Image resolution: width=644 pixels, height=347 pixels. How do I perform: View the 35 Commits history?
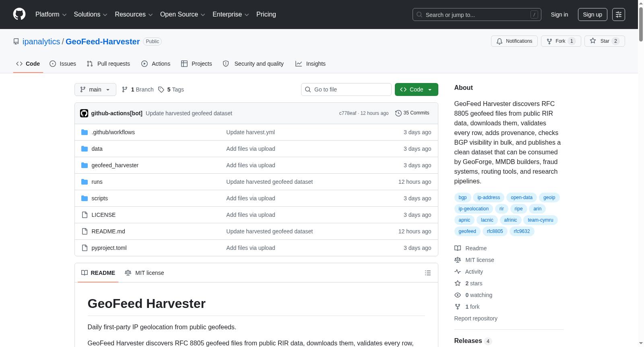click(x=412, y=113)
